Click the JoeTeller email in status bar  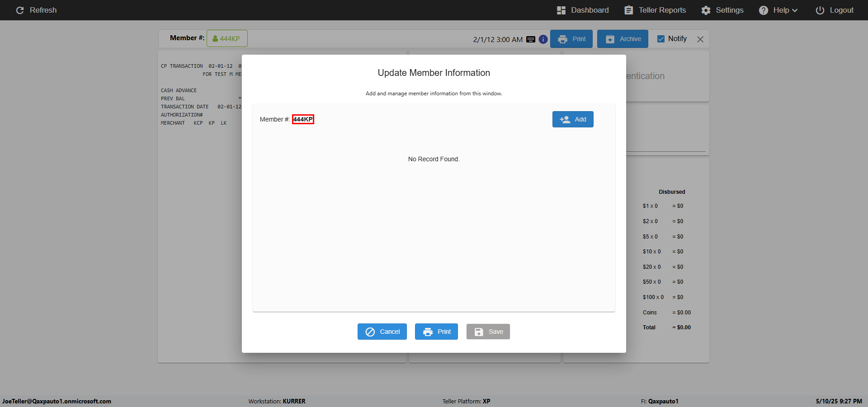pyautogui.click(x=57, y=401)
